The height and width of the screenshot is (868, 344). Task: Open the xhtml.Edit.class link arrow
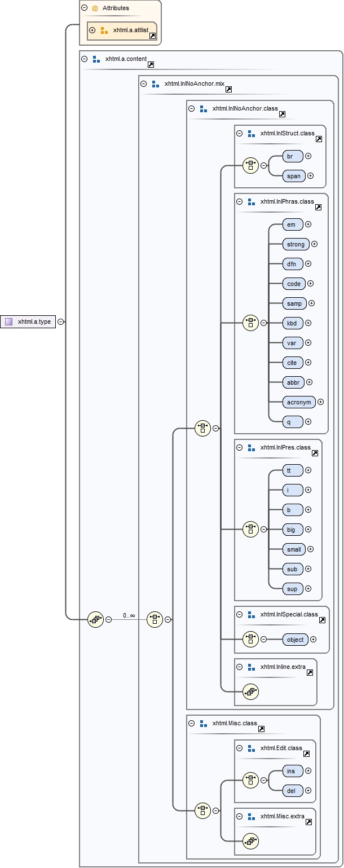(306, 754)
